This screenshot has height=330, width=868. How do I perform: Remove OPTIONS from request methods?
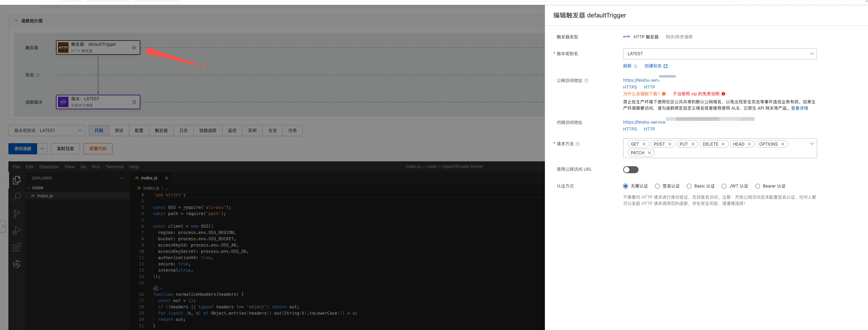pyautogui.click(x=783, y=144)
